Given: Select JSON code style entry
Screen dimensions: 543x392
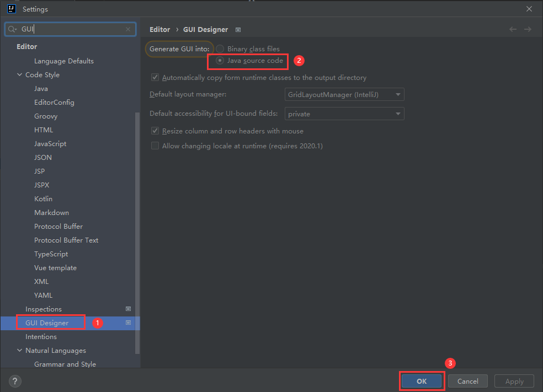Looking at the screenshot, I should click(43, 158).
